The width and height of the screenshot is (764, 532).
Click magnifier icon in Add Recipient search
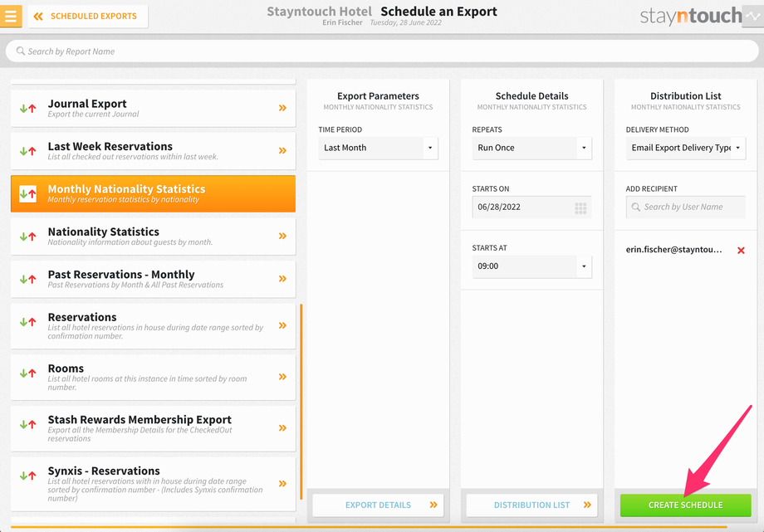[636, 207]
